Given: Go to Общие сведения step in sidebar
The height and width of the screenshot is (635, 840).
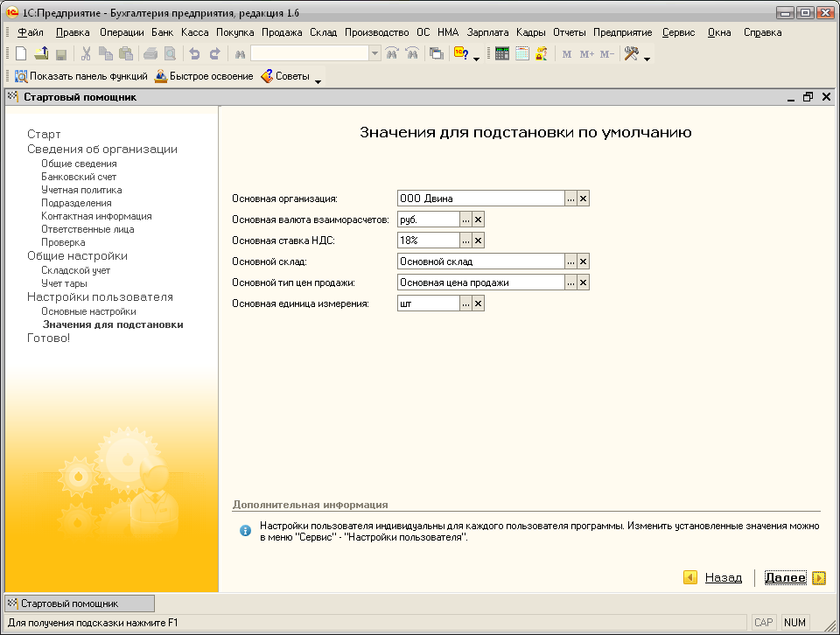Looking at the screenshot, I should pos(79,164).
